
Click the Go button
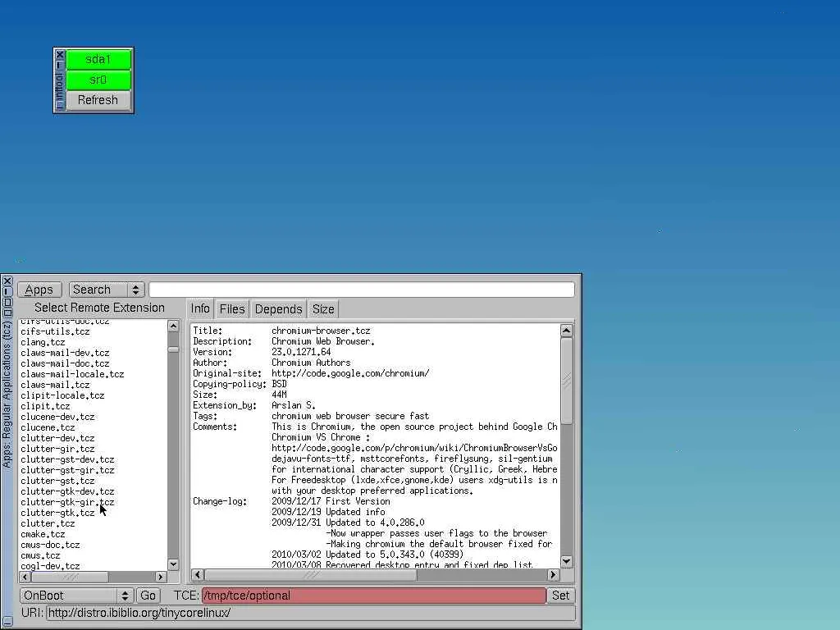[148, 596]
